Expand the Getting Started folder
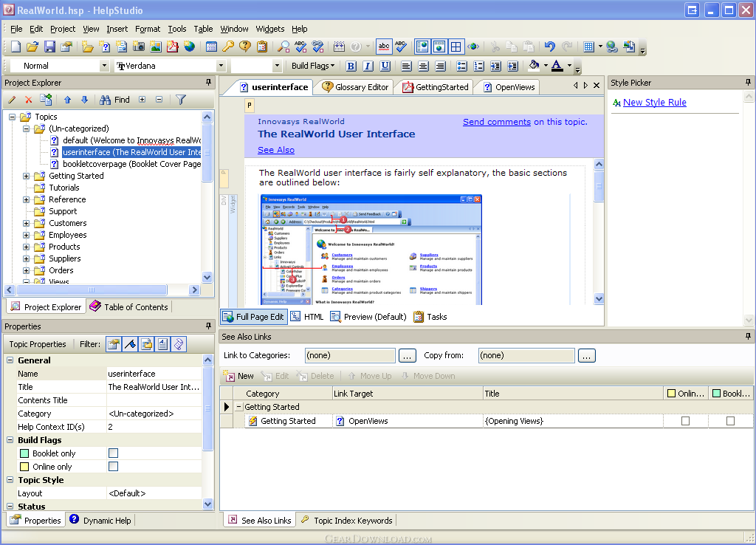Screen dimensions: 756x545 click(x=27, y=176)
